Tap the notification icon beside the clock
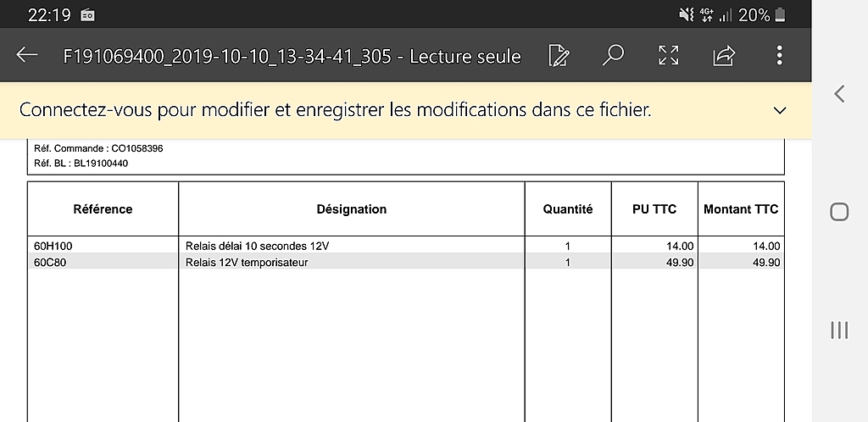The height and width of the screenshot is (422, 868). pyautogui.click(x=87, y=15)
